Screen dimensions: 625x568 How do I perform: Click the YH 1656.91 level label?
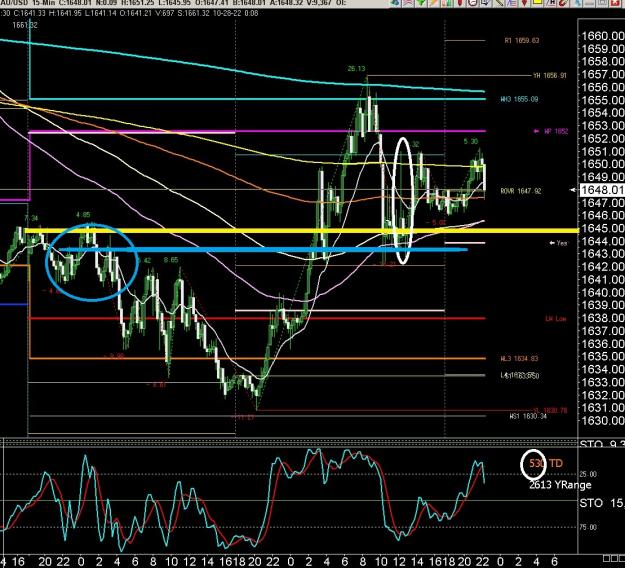(x=549, y=75)
